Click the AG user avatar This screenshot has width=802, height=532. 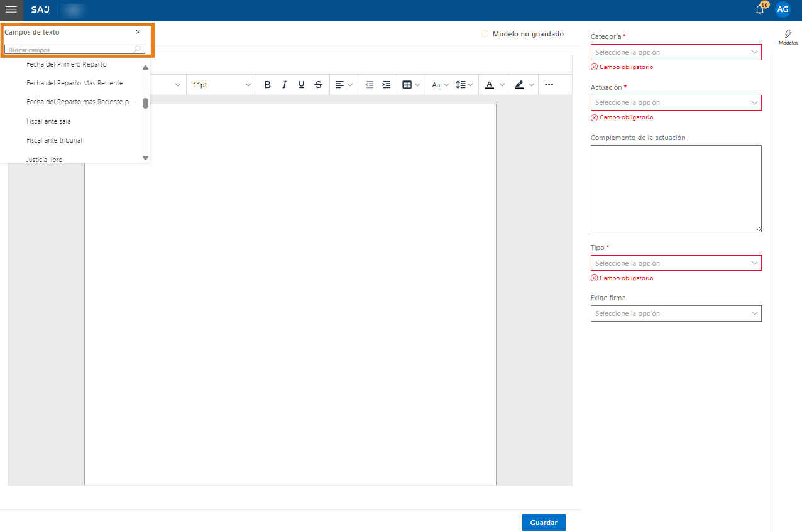pos(783,9)
